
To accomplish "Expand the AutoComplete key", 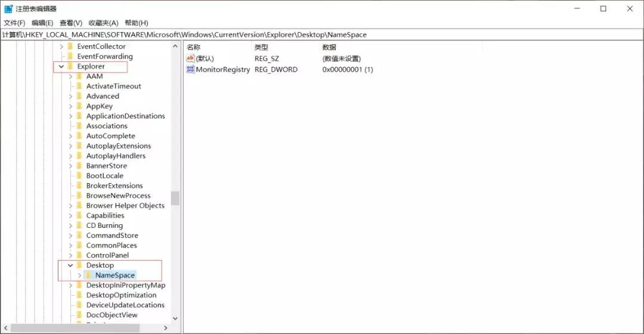I will pos(70,137).
